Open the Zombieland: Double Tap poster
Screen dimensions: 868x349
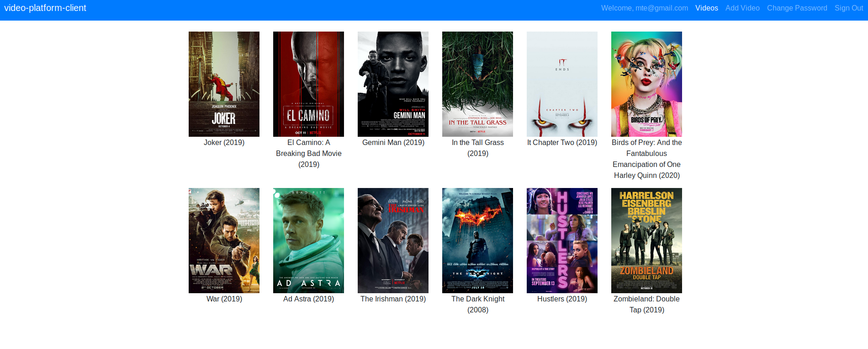646,241
